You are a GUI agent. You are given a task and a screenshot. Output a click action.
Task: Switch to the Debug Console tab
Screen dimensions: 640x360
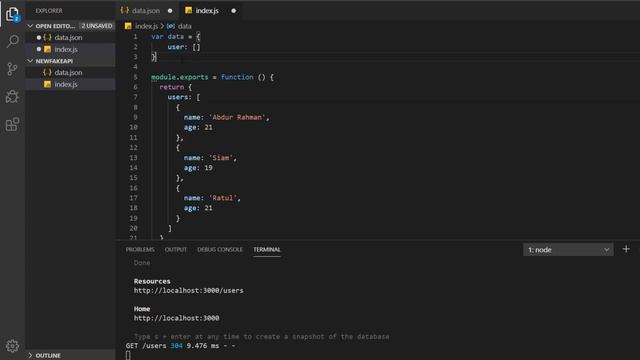point(220,249)
